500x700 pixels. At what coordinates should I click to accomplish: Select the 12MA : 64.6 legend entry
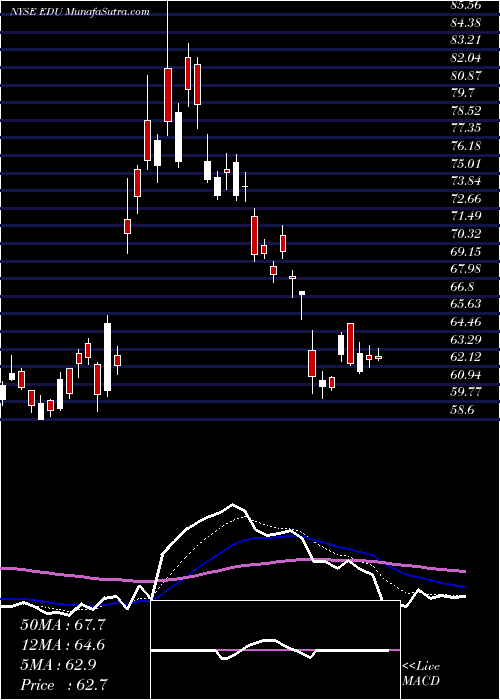coord(63,645)
